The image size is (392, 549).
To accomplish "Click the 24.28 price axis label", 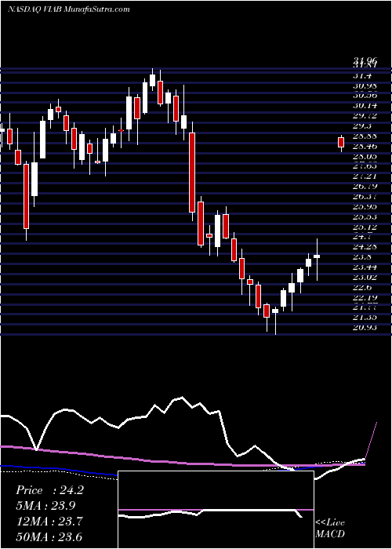I will coord(365,247).
